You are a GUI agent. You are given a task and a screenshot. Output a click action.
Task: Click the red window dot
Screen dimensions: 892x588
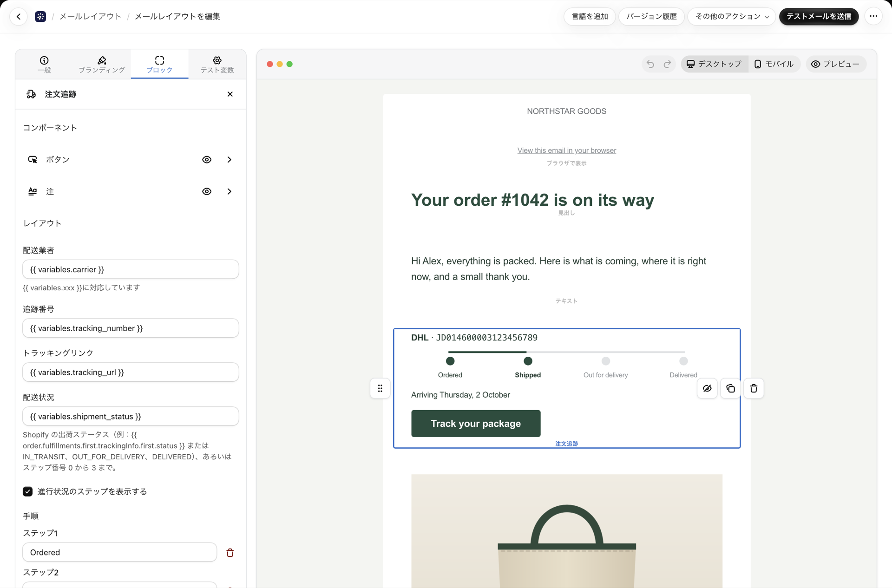pos(270,64)
